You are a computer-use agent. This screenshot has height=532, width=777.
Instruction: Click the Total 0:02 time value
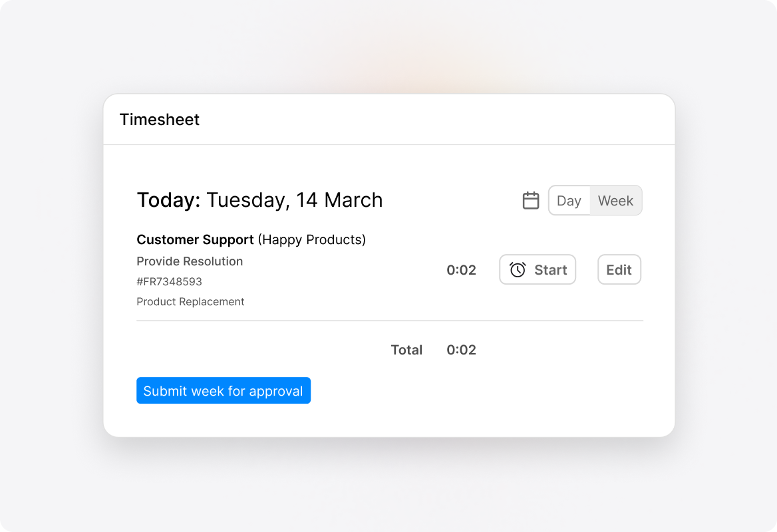point(461,350)
